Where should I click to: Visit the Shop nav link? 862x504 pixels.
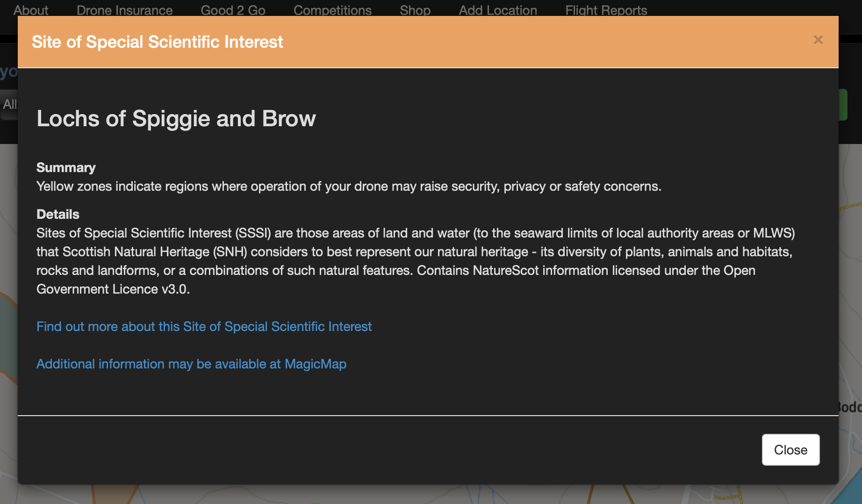tap(415, 10)
